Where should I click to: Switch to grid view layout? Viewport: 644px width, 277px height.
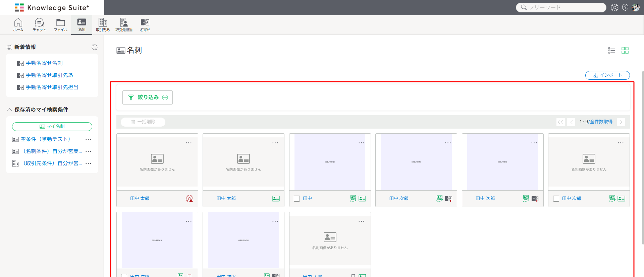(x=625, y=50)
